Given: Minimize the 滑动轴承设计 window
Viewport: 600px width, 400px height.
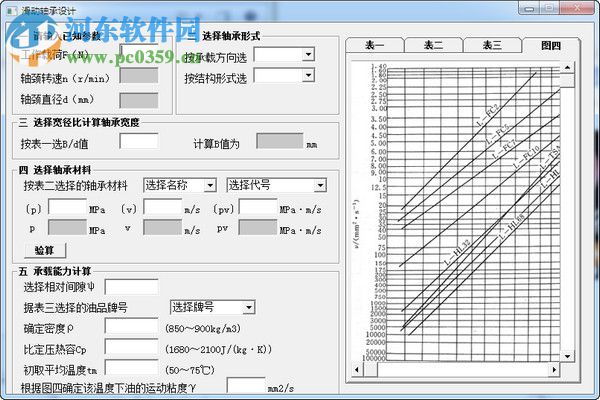Looking at the screenshot, I should (529, 8).
